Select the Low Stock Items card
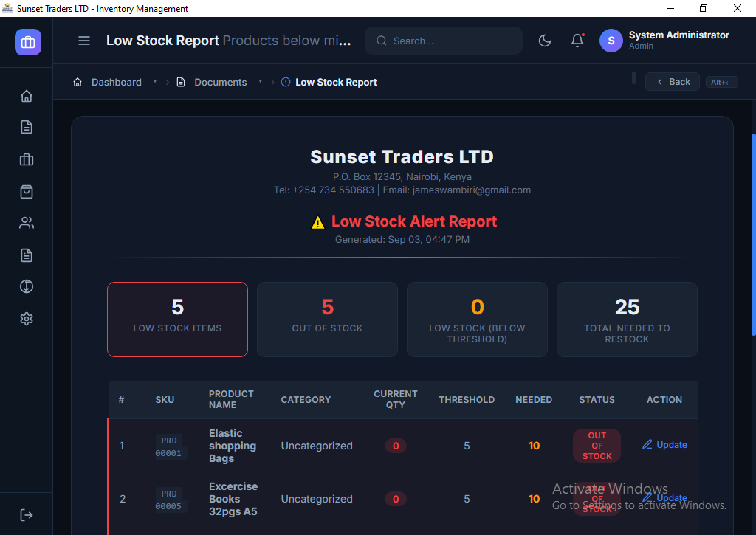Screen dimensions: 756x535 tap(177, 320)
